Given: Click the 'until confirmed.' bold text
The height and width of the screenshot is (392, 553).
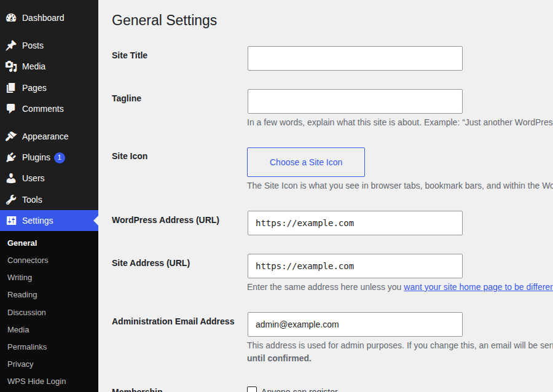Looking at the screenshot, I should (279, 358).
